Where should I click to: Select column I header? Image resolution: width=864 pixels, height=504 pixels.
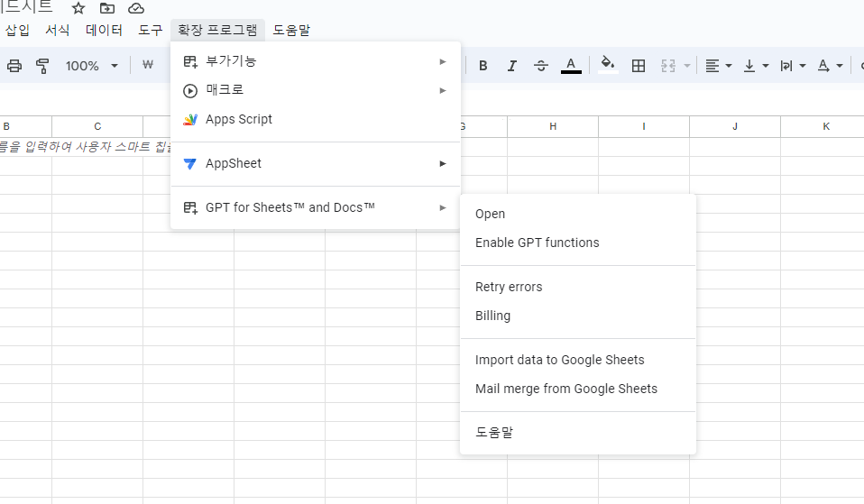point(644,126)
